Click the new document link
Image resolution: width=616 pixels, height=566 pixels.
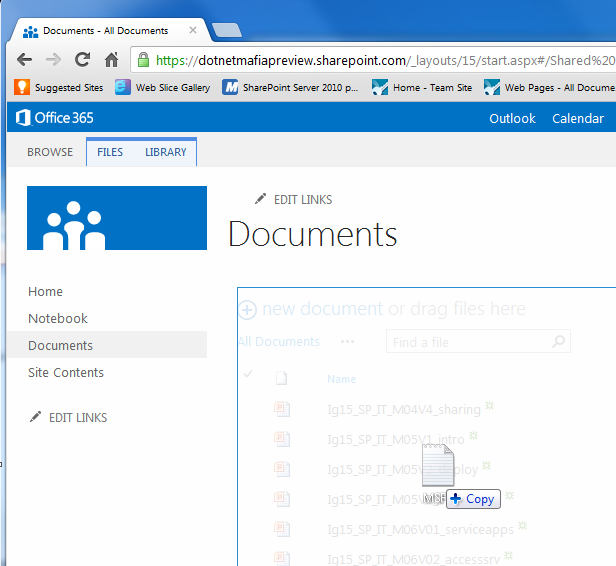coord(322,309)
